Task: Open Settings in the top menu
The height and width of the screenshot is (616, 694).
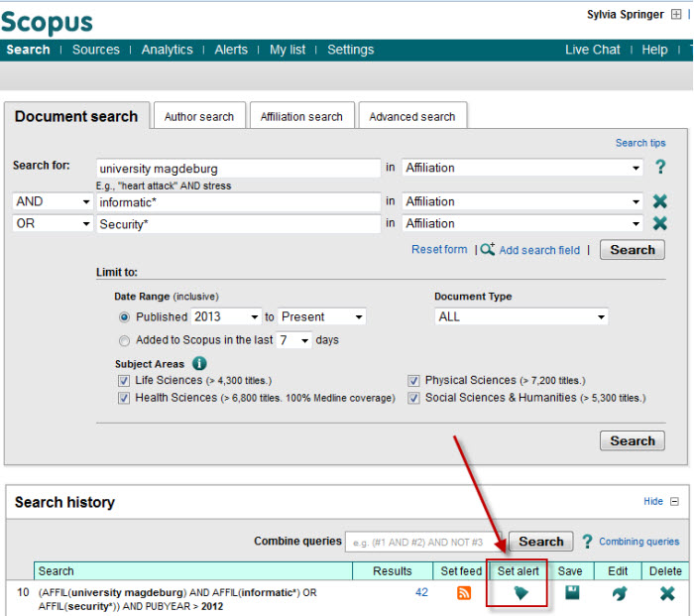Action: 351,50
